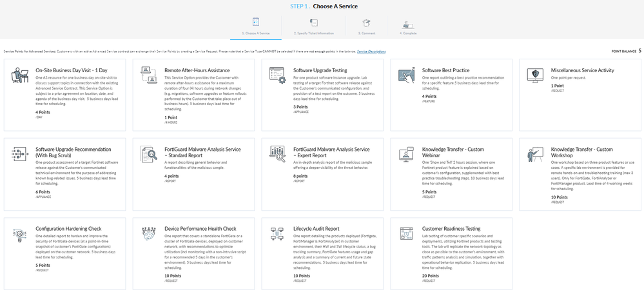644x292 pixels.
Task: Select Software Upgrade Recommendation (With Bug Scrub) title
Action: click(x=73, y=152)
